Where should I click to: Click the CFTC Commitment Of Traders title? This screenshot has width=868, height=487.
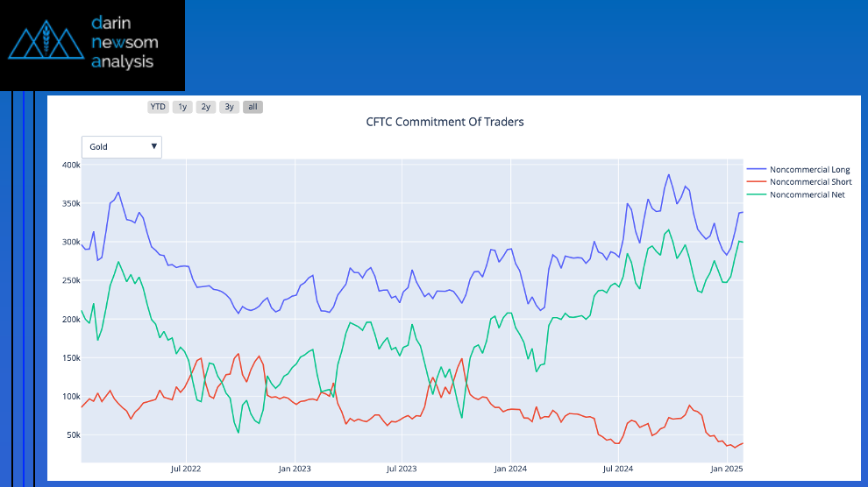point(445,122)
